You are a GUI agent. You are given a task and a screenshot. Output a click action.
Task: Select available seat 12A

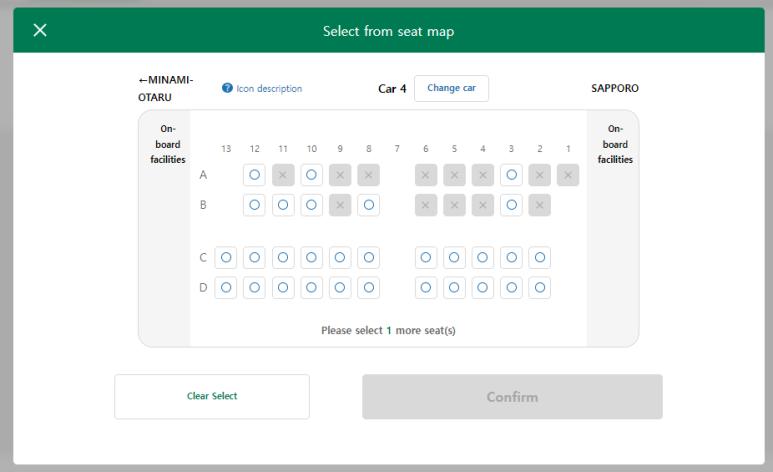[x=254, y=175]
